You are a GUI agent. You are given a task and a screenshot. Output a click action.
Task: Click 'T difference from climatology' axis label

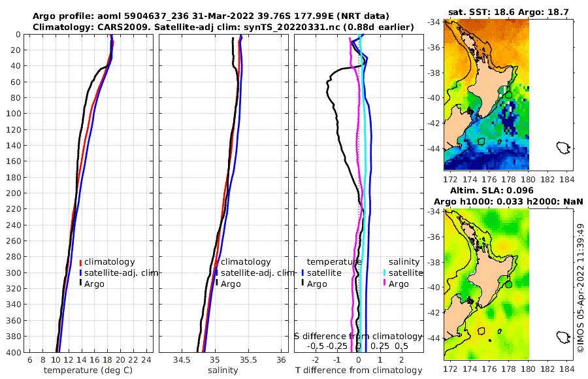359,371
